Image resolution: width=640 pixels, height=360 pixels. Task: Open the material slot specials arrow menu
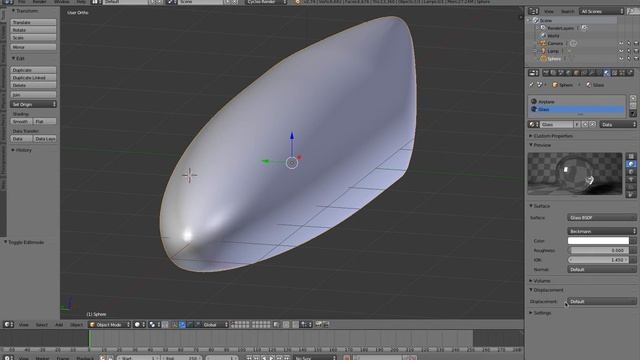coord(633,113)
